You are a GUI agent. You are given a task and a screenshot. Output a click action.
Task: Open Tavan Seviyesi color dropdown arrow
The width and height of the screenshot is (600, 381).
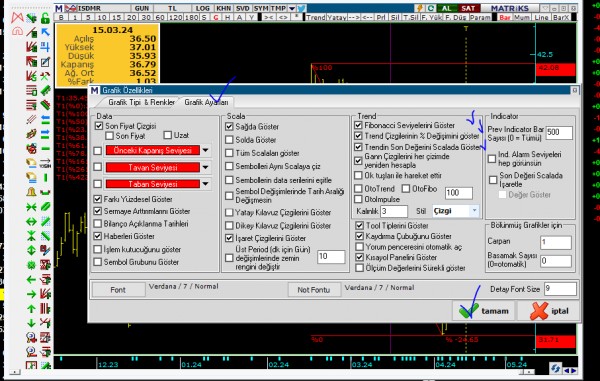coord(206,167)
